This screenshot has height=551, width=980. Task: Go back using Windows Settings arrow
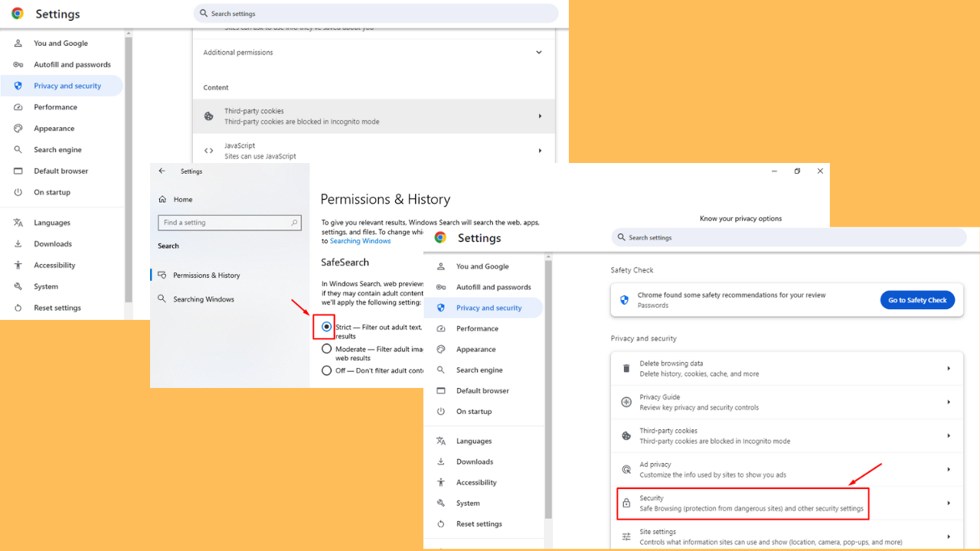[x=162, y=171]
